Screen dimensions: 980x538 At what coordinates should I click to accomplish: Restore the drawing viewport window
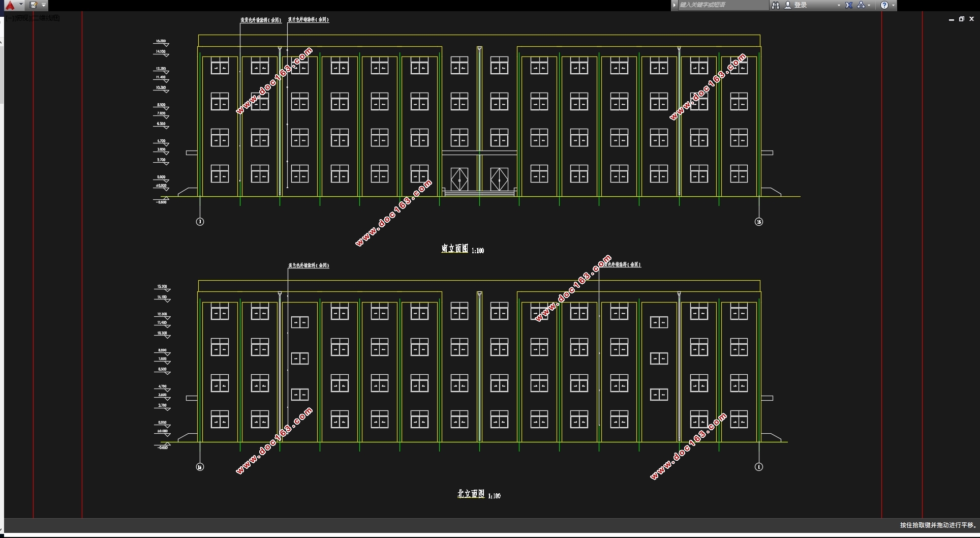961,19
